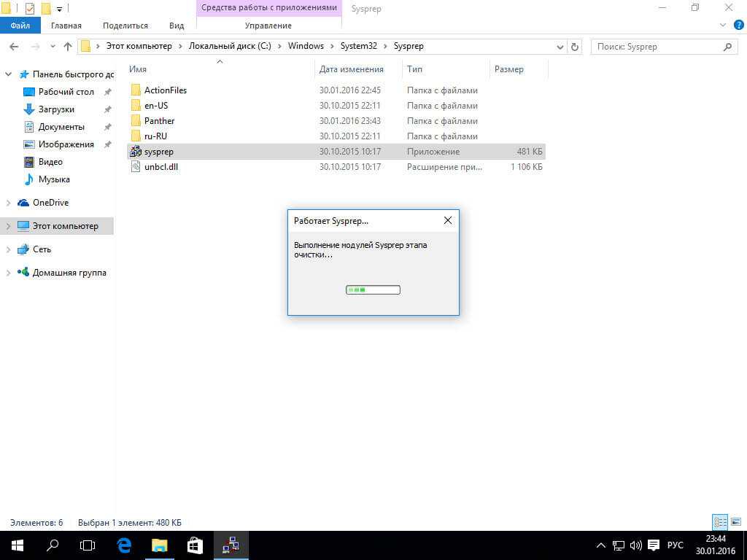
Task: Click the Sysprep search input field
Action: 657,47
